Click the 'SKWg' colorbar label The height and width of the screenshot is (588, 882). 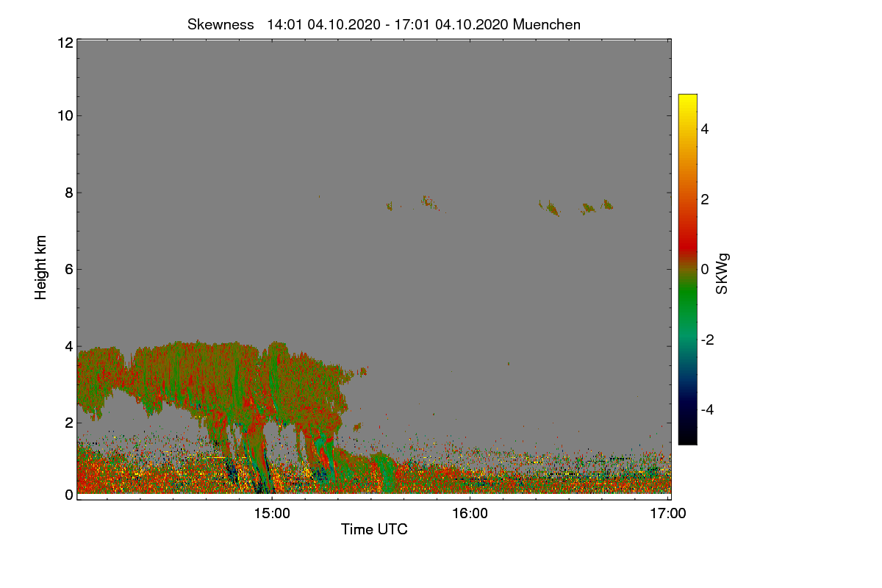723,274
